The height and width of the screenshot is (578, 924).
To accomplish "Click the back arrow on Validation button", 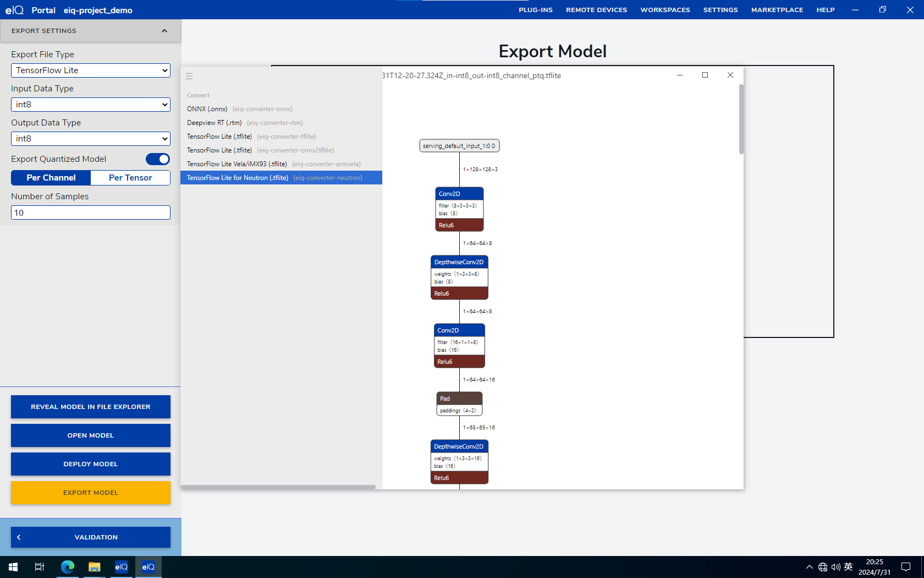I will pyautogui.click(x=19, y=537).
